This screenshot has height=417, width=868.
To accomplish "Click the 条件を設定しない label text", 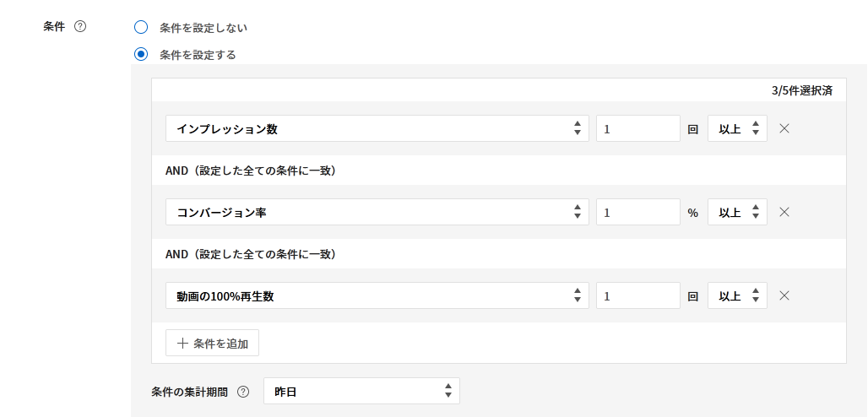I will coord(203,27).
